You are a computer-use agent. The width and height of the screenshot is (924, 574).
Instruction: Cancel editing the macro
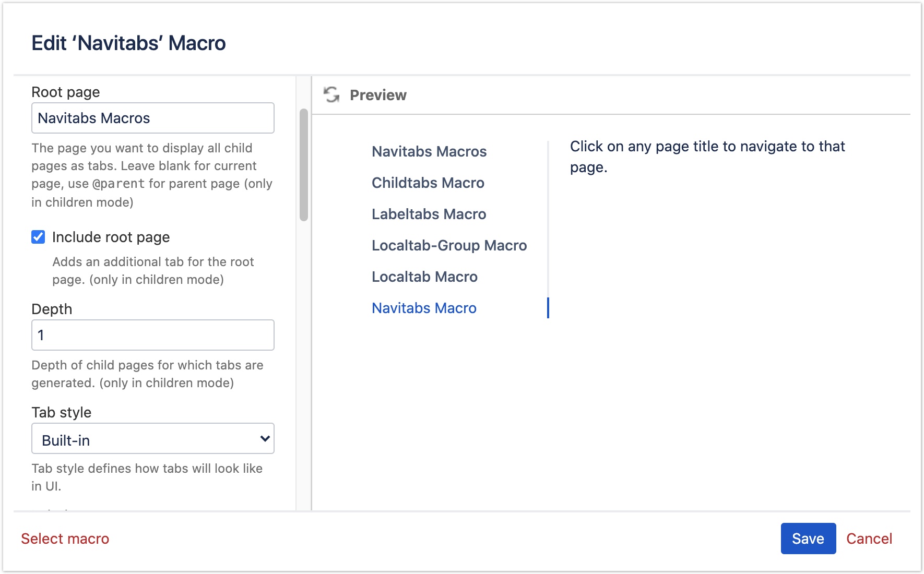(x=869, y=539)
